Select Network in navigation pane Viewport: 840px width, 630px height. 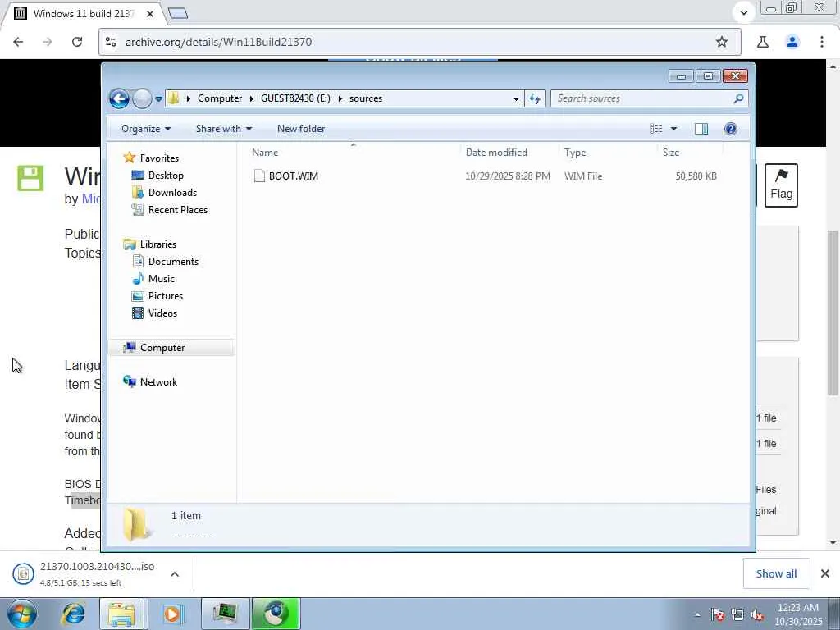coord(158,382)
